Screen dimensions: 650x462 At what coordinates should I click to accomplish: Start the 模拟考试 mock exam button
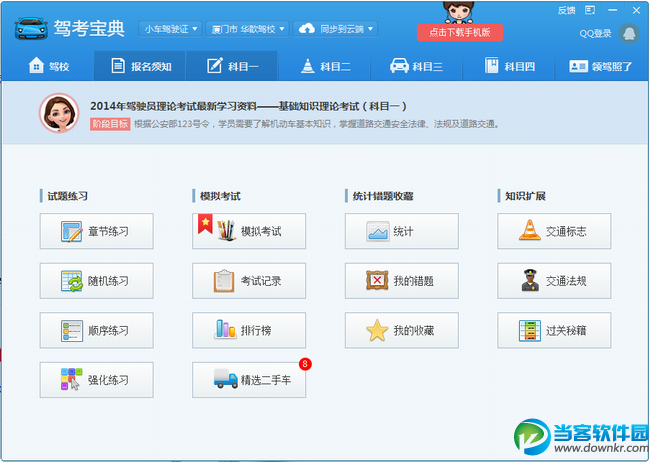(x=249, y=231)
